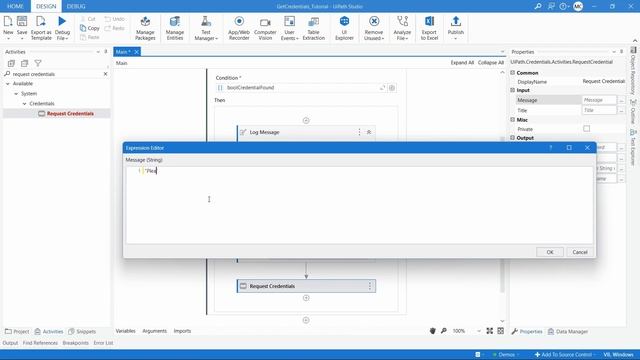Open Output panel
Screen dimensions: 640x360
tap(10, 343)
